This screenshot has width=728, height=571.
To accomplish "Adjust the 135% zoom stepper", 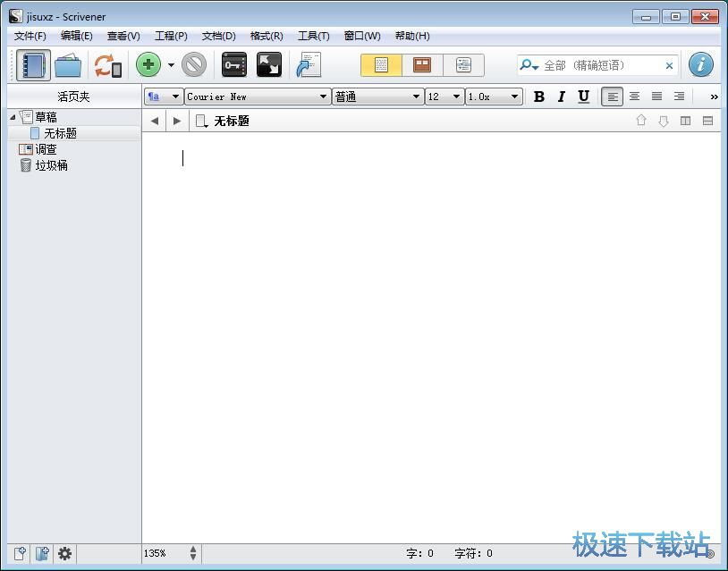I will (193, 553).
